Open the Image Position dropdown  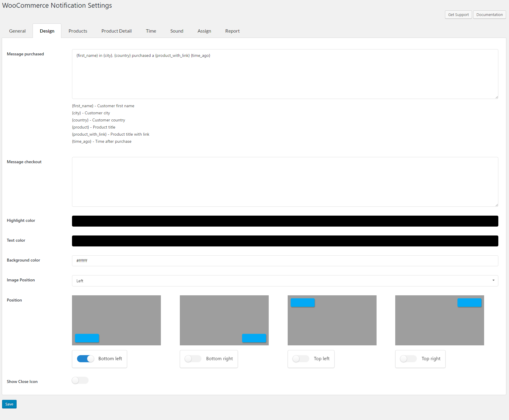pyautogui.click(x=285, y=281)
